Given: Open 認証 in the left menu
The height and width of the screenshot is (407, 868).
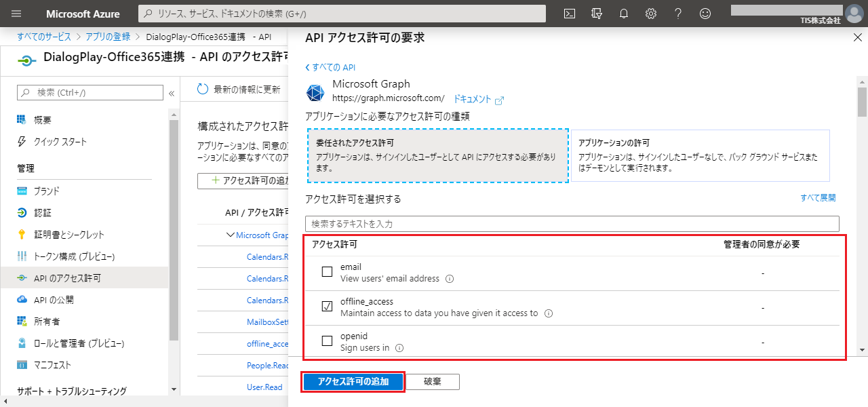Looking at the screenshot, I should (x=42, y=212).
